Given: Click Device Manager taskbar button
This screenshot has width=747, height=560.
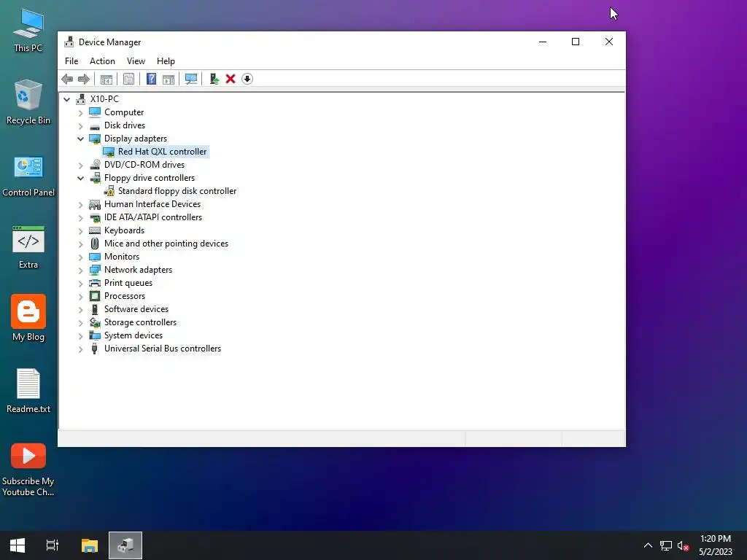Looking at the screenshot, I should tap(125, 545).
